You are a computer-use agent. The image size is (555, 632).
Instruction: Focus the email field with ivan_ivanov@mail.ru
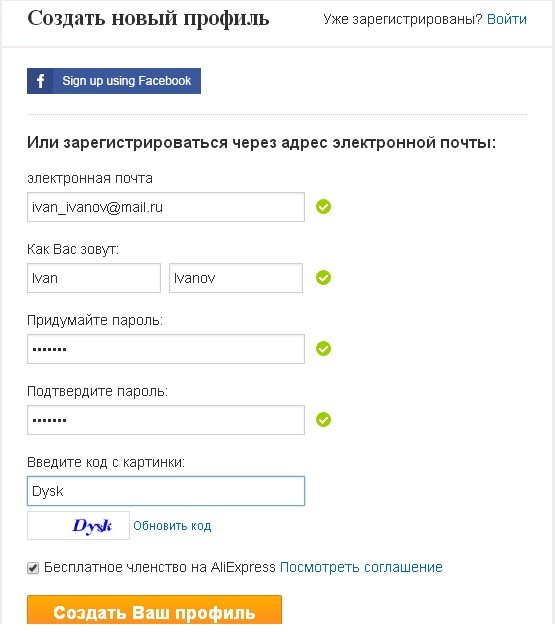[166, 207]
